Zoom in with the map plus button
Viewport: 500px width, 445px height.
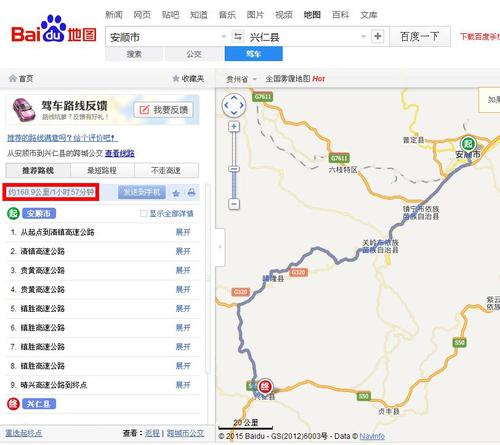click(234, 127)
